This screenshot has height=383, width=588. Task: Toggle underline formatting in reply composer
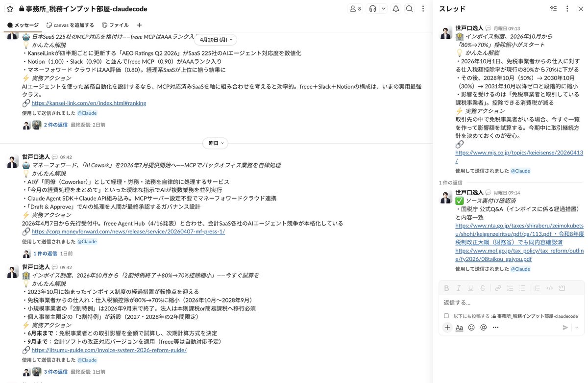pyautogui.click(x=470, y=288)
